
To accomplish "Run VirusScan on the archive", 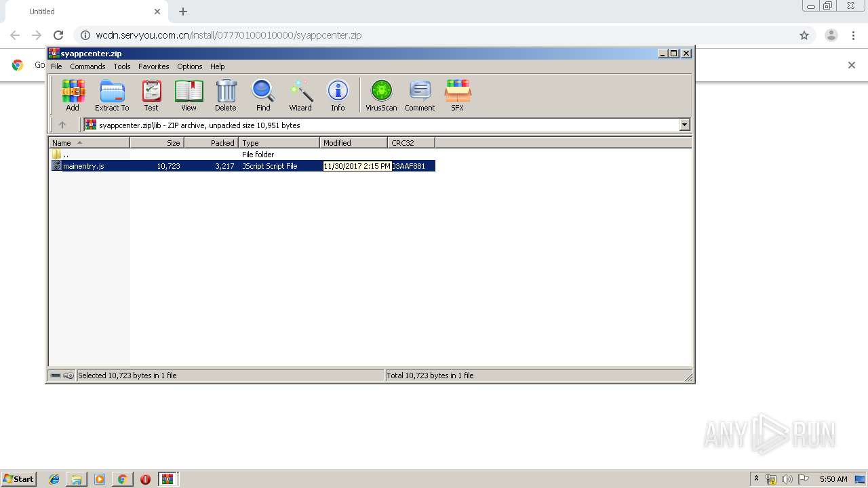I will click(x=381, y=95).
